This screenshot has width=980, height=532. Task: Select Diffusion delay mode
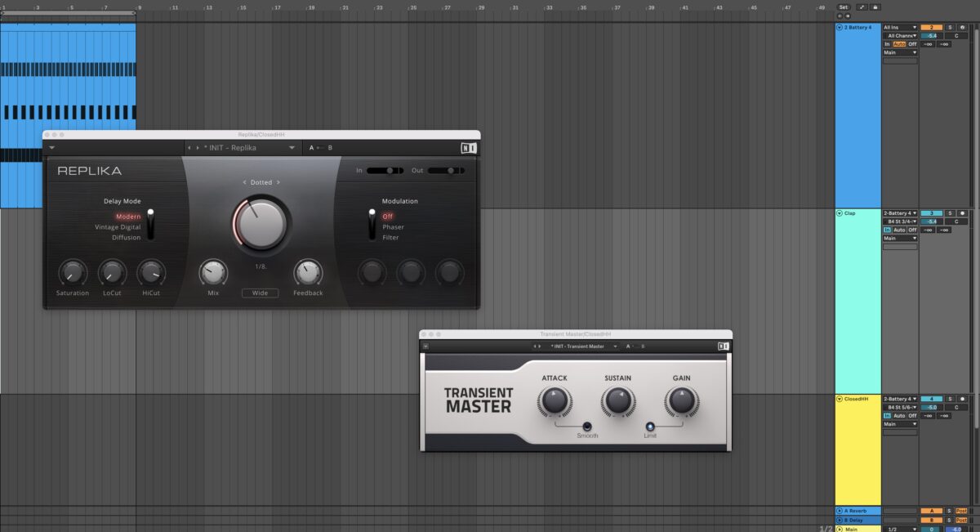[127, 238]
